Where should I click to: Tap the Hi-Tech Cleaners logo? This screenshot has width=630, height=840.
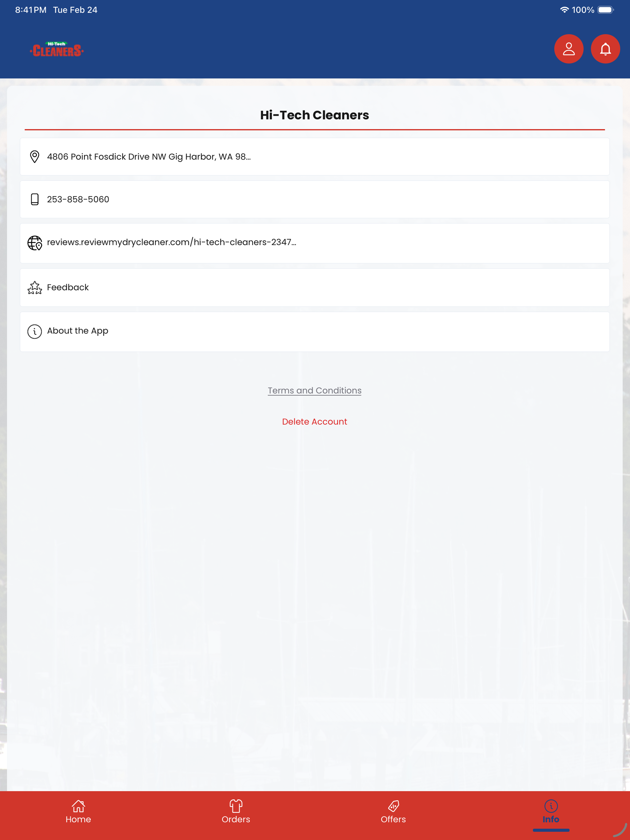pyautogui.click(x=57, y=49)
